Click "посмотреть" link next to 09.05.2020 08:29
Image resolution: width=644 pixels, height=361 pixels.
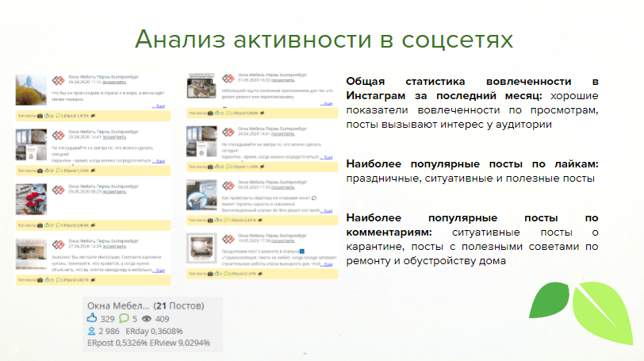[114, 192]
